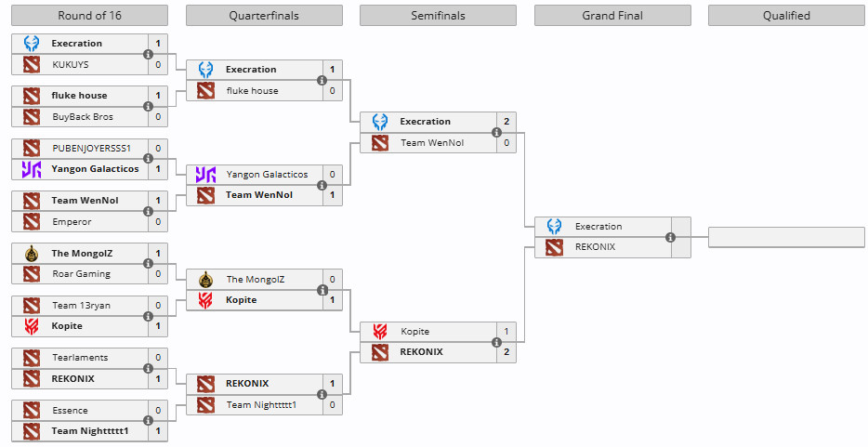The height and width of the screenshot is (447, 868).
Task: View info for Execration vs Team WenNoI semifinal
Action: (x=496, y=132)
